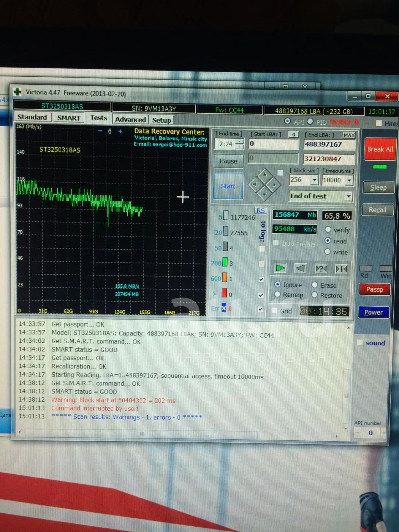Image resolution: width=399 pixels, height=532 pixels.
Task: Select the butterfly scan mode icon
Action: 341,269
